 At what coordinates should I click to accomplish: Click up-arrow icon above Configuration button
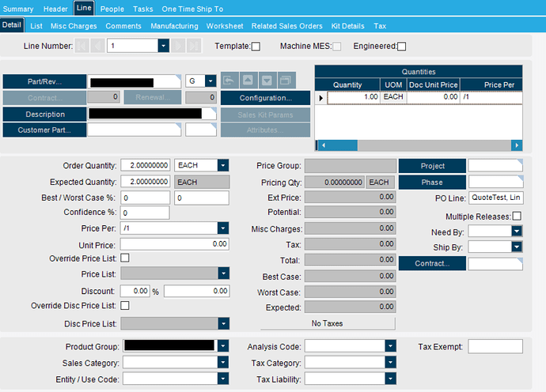pyautogui.click(x=248, y=81)
